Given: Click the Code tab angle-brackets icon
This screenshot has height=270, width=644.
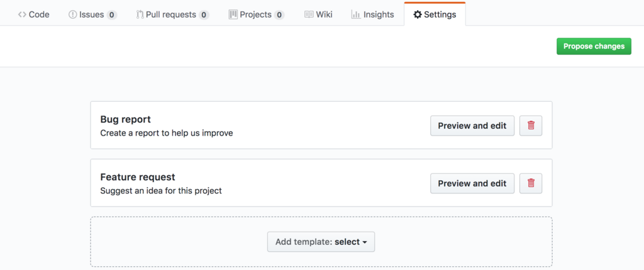Looking at the screenshot, I should click(22, 14).
